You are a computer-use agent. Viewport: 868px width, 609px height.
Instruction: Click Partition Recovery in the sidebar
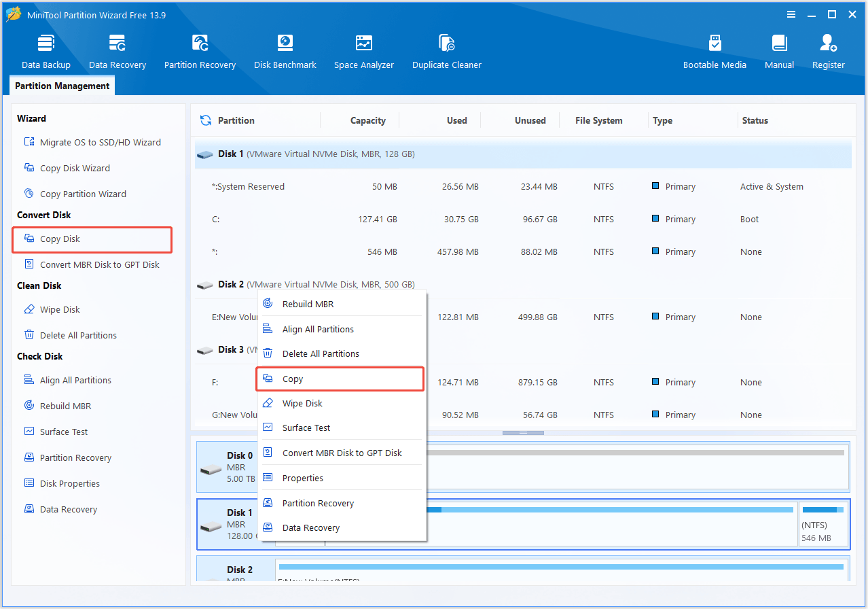tap(67, 457)
